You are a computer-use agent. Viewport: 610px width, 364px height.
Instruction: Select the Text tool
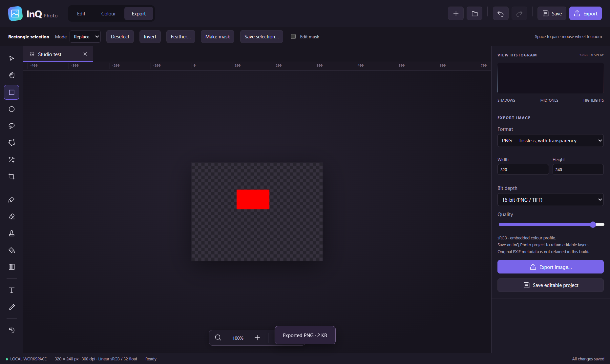point(11,290)
